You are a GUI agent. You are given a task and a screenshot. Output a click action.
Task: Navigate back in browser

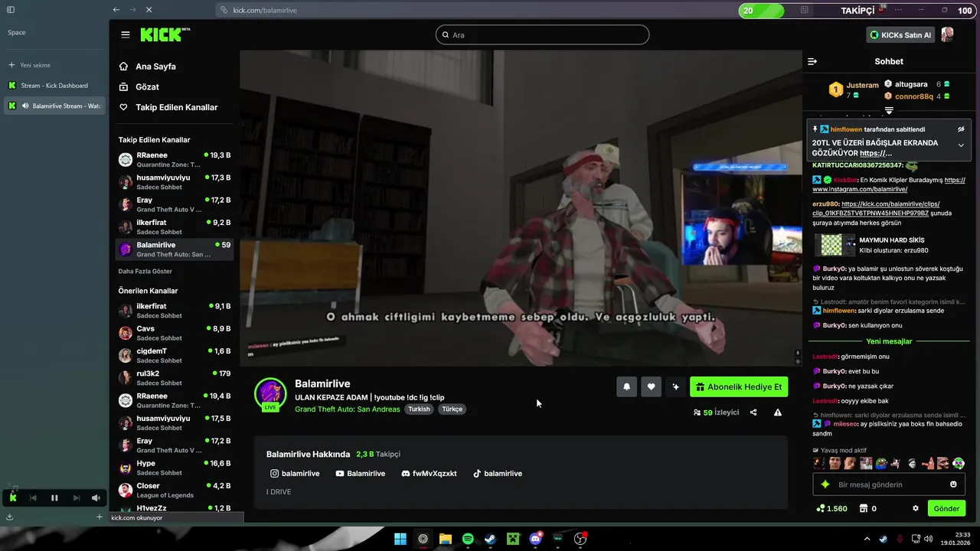pyautogui.click(x=116, y=10)
